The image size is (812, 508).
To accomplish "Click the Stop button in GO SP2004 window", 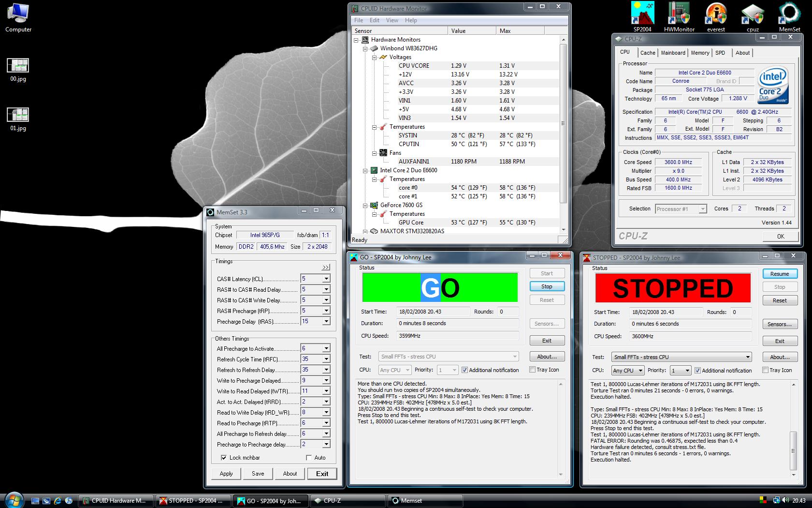I will [x=547, y=286].
